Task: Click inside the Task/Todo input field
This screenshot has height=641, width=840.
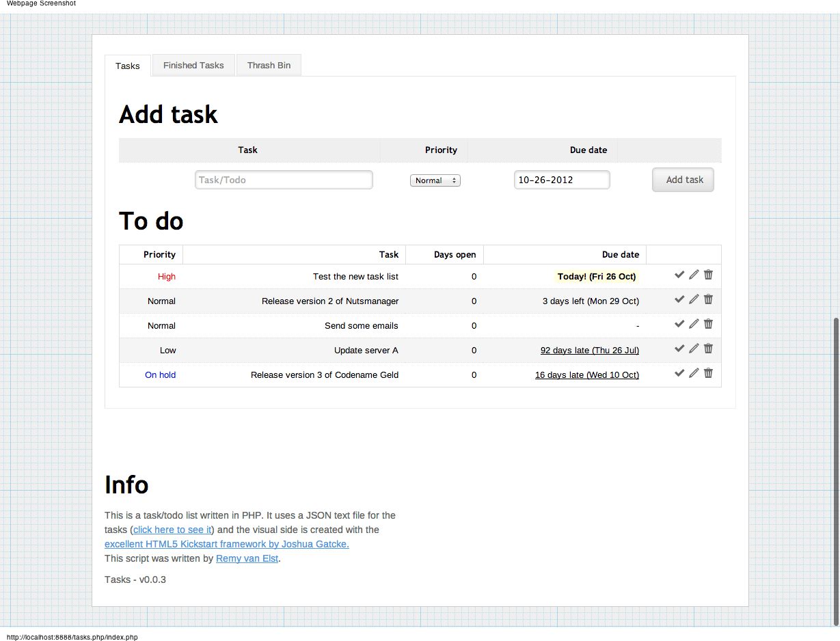Action: point(283,180)
